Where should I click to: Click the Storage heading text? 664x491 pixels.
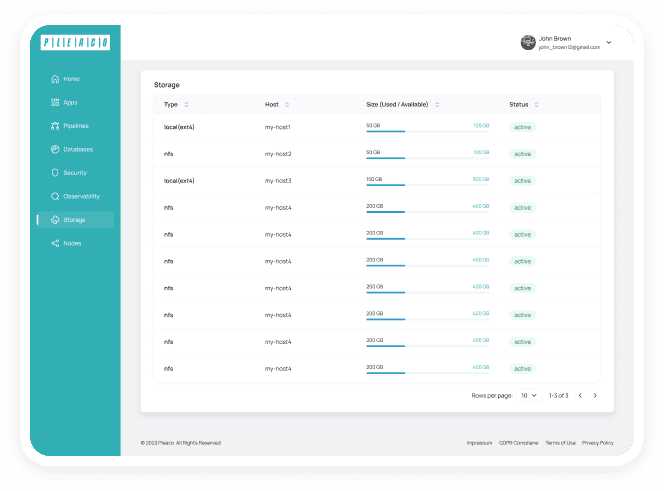pos(167,85)
